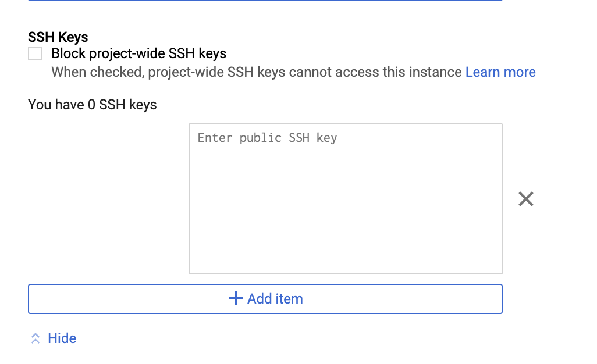This screenshot has height=364, width=597.
Task: Click the plus icon in Add item
Action: 236,298
